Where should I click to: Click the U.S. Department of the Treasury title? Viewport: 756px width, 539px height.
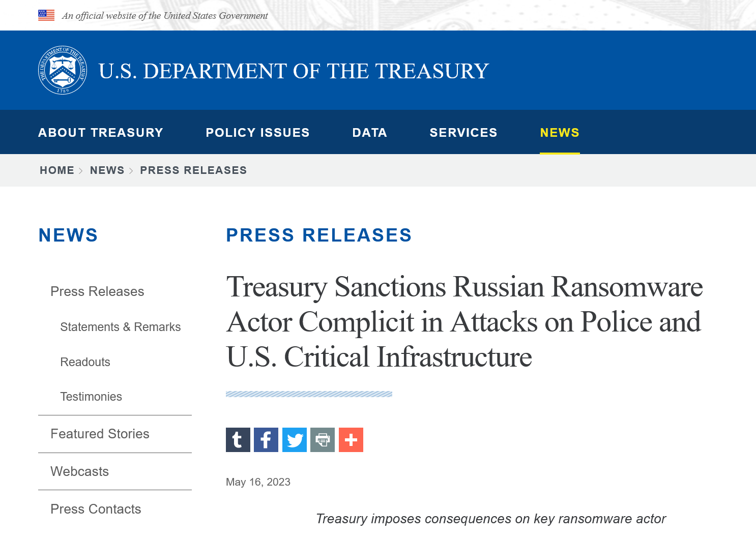coord(294,71)
